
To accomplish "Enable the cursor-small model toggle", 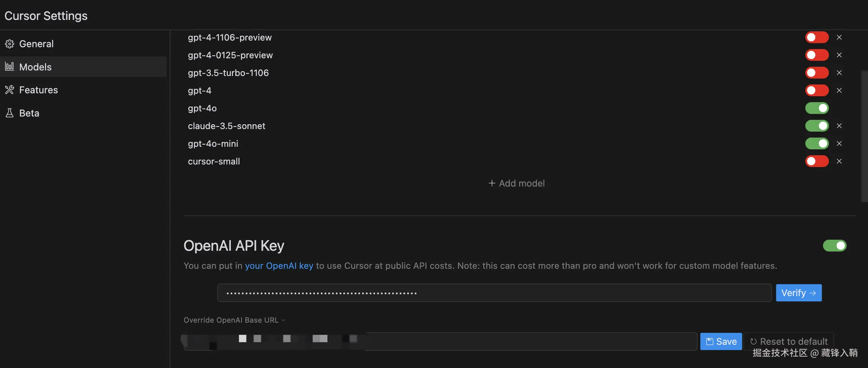I will 817,161.
